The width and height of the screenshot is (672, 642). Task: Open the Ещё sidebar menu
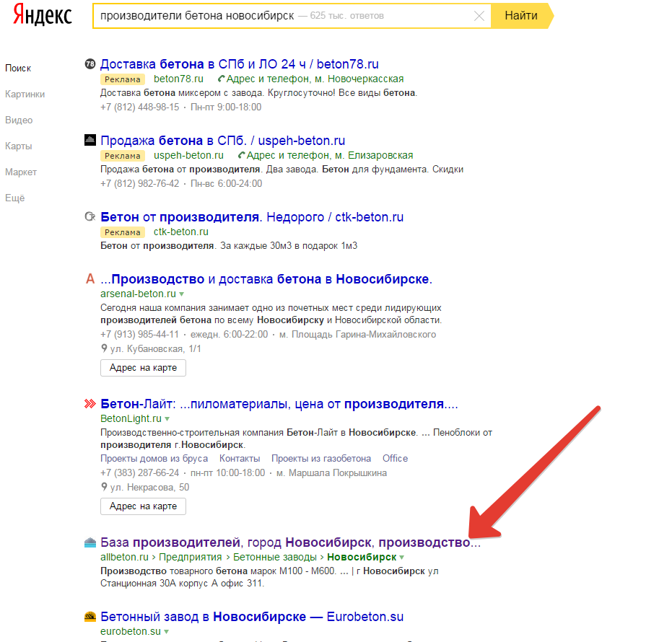coord(15,198)
